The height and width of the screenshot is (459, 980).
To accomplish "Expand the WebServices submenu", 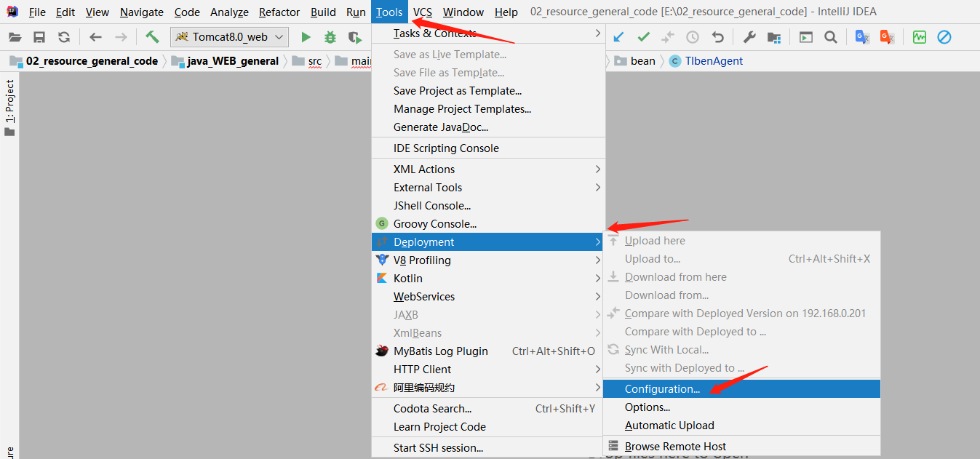I will click(488, 297).
